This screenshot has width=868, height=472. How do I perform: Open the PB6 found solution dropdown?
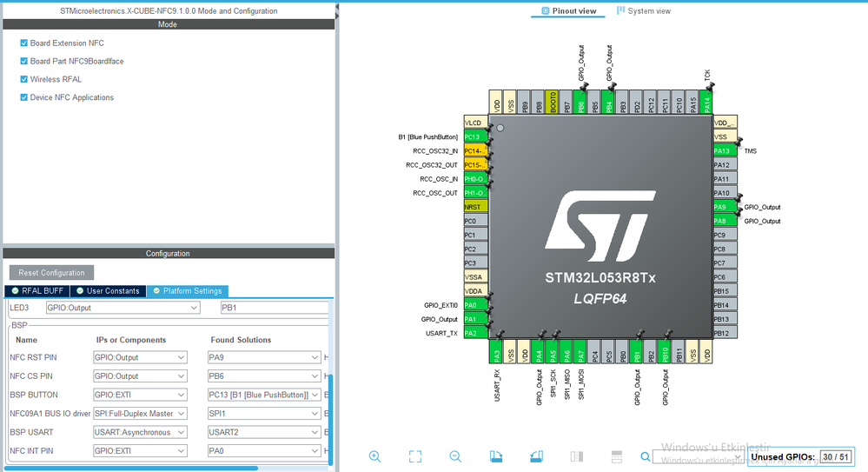[264, 376]
